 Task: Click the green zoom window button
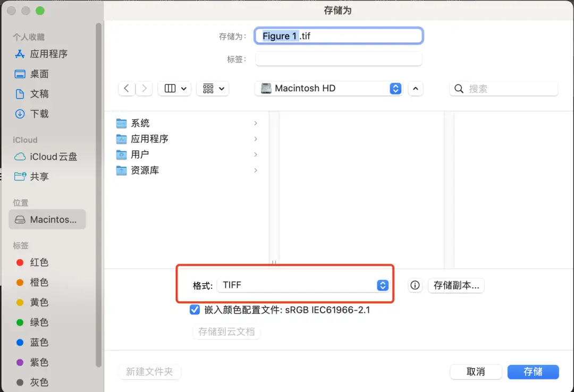tap(40, 11)
